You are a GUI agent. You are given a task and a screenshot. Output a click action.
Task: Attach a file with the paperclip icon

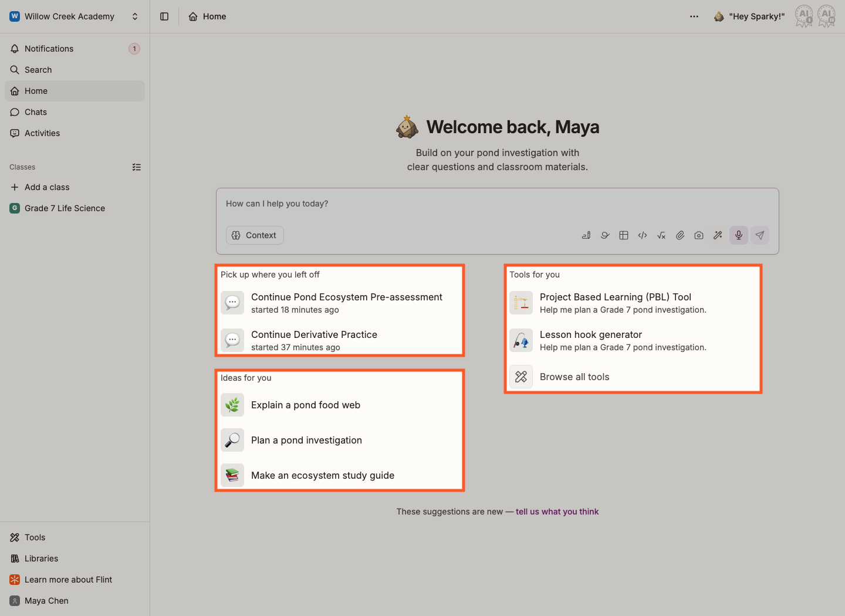(680, 235)
